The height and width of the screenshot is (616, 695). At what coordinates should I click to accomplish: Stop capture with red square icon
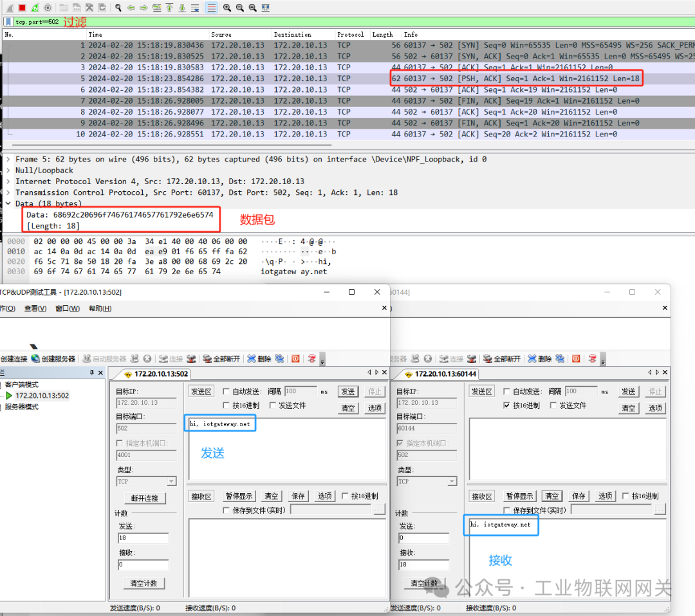click(22, 8)
